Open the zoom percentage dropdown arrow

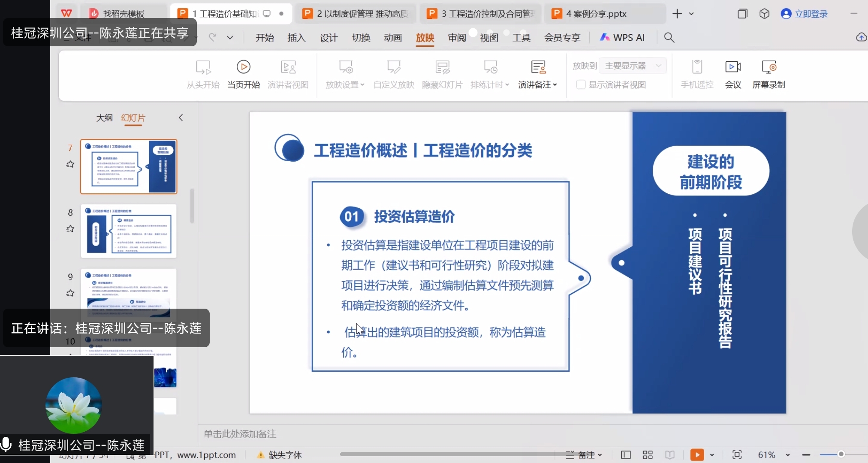(788, 455)
